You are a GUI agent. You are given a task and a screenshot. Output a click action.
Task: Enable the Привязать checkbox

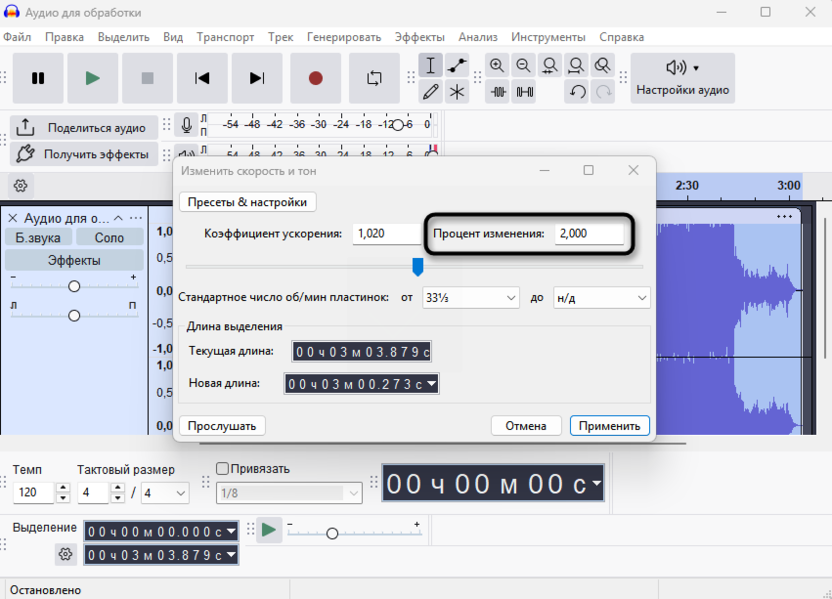223,469
